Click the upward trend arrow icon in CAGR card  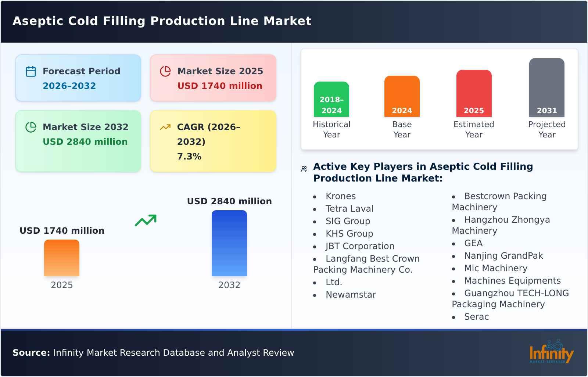[x=166, y=127]
